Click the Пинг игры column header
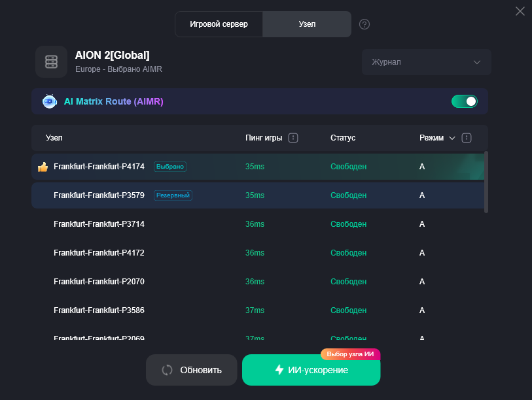This screenshot has width=532, height=400. click(x=264, y=138)
